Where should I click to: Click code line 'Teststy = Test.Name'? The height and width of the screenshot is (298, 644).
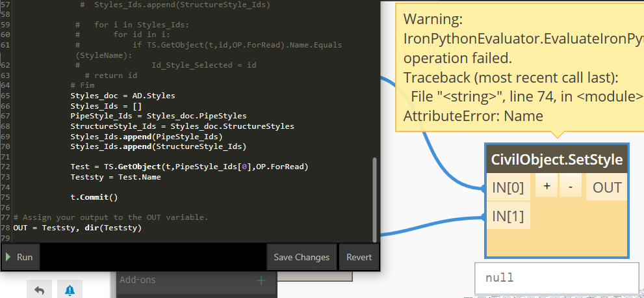[116, 177]
